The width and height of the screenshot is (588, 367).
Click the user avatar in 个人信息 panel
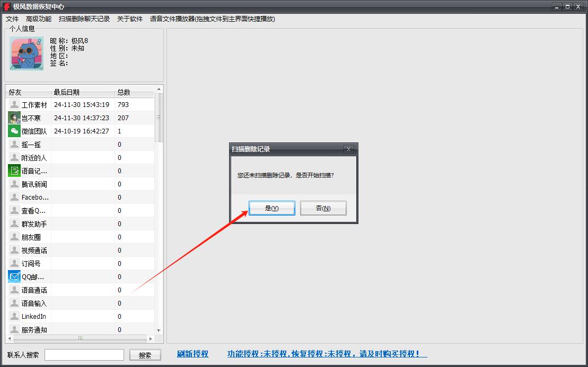click(25, 53)
